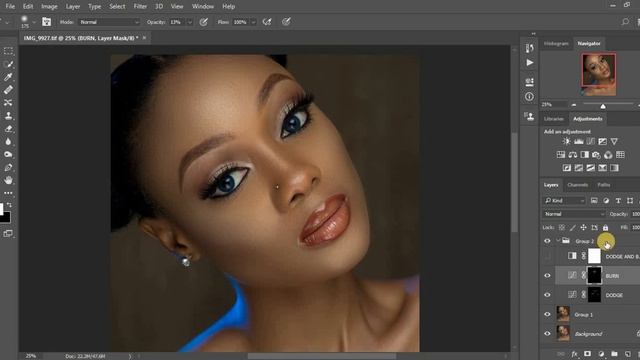
Task: Open the Info panel icon
Action: point(529,97)
